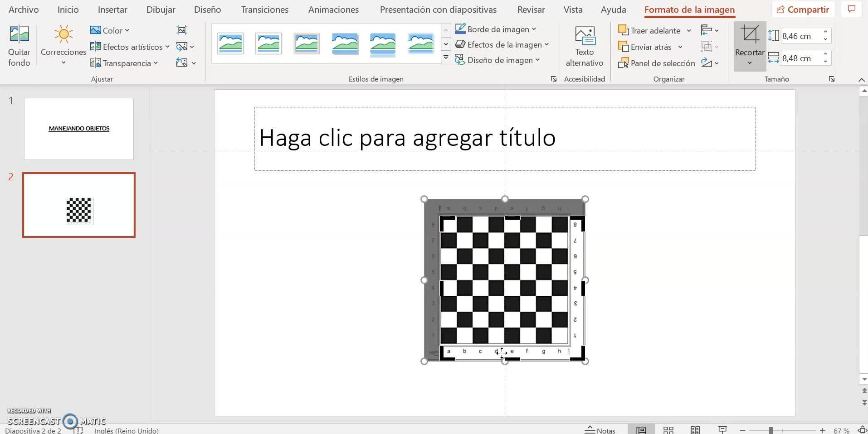Switch to the Inicio tab

tap(68, 10)
